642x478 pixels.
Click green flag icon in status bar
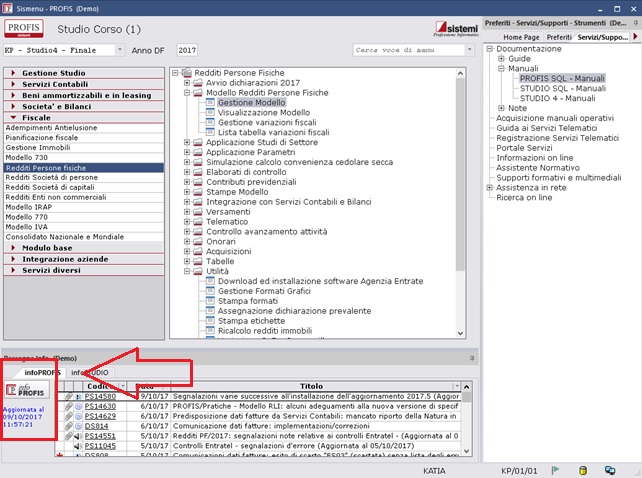pyautogui.click(x=554, y=469)
